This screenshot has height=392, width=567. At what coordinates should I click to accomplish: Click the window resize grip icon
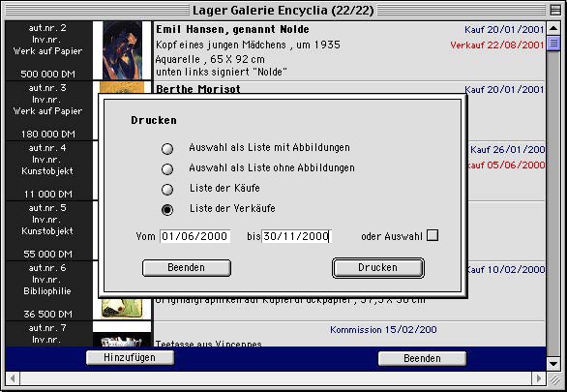[553, 378]
